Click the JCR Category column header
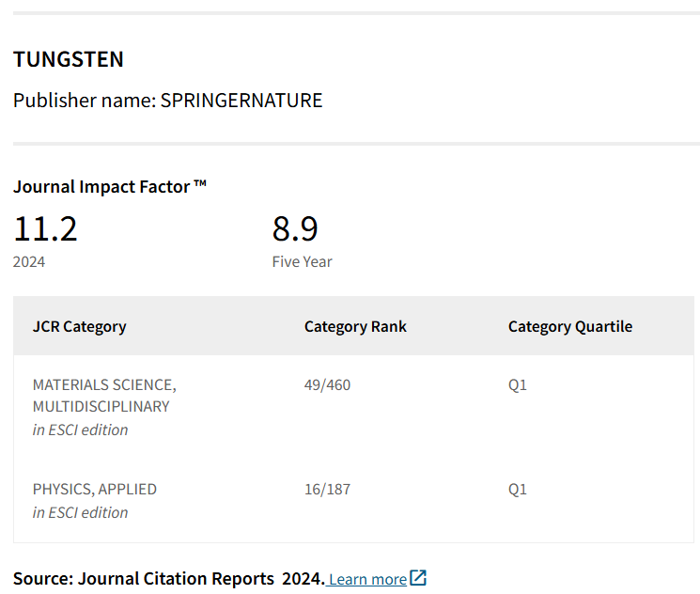700x594 pixels. click(x=79, y=327)
